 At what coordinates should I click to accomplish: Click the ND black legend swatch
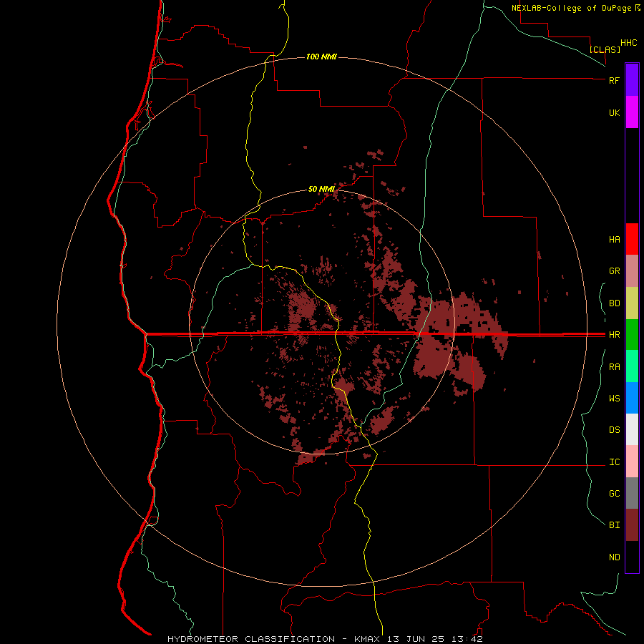632,557
